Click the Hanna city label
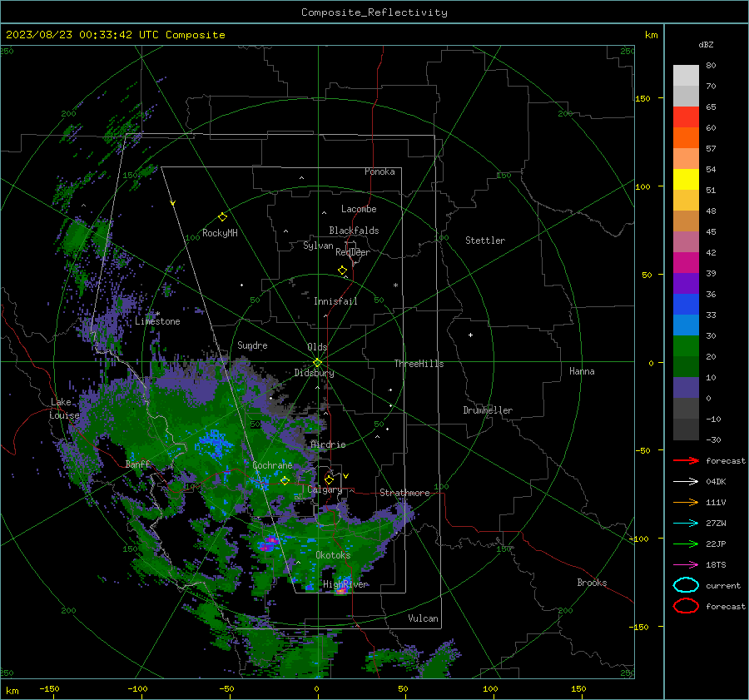The height and width of the screenshot is (700, 749). tap(582, 371)
